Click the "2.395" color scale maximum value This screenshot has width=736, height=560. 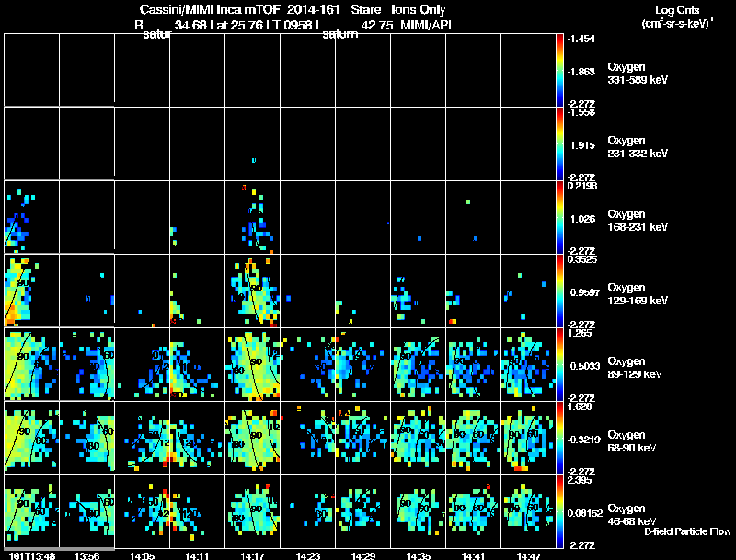tap(580, 480)
